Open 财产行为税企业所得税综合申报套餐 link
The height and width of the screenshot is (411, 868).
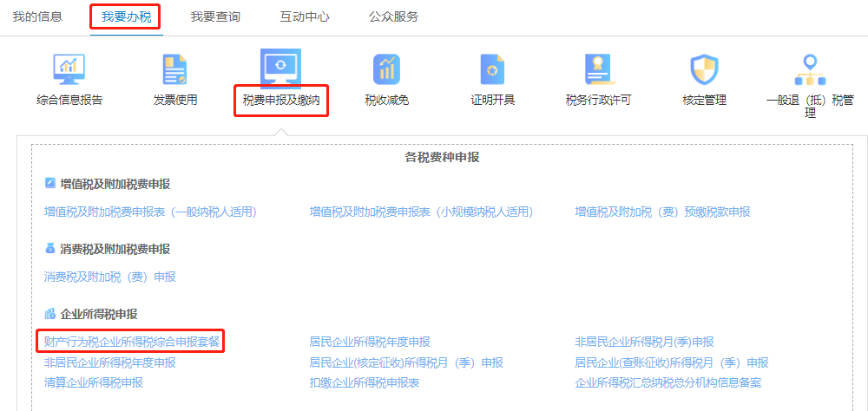tap(132, 342)
